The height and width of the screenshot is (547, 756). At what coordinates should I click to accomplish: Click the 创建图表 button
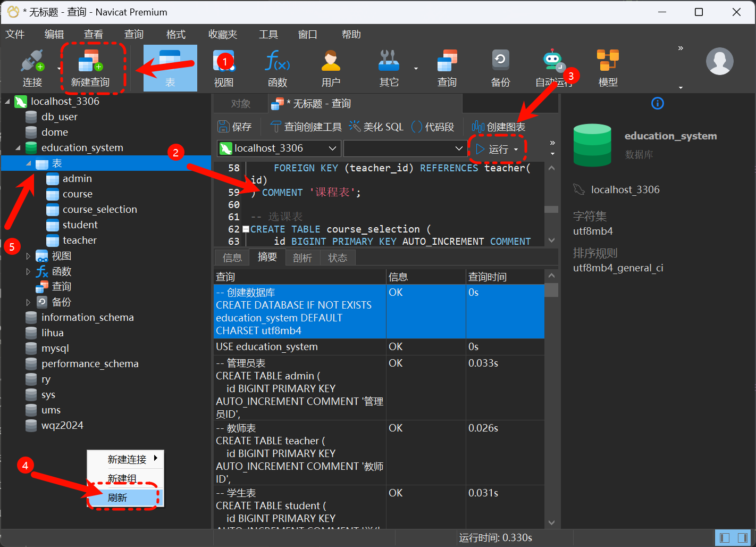pos(498,127)
